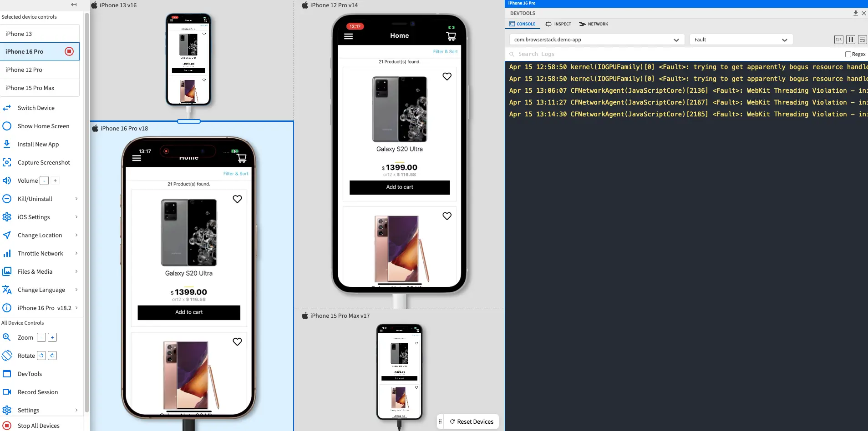The height and width of the screenshot is (431, 868).
Task: Zoom in with the plus button
Action: (52, 337)
